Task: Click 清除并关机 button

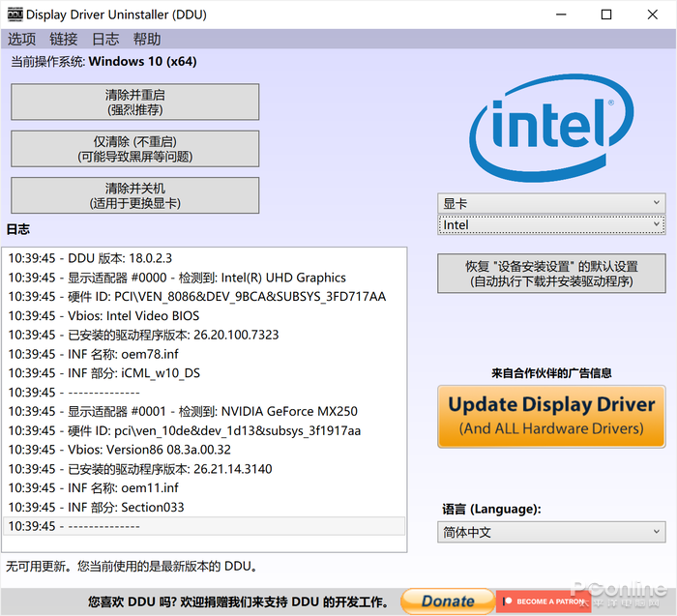Action: point(134,195)
